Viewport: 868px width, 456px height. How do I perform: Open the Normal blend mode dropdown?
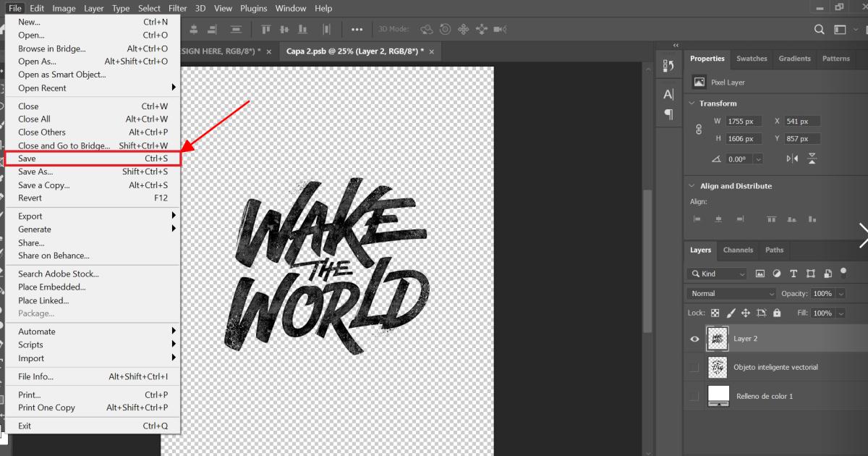[x=732, y=294]
